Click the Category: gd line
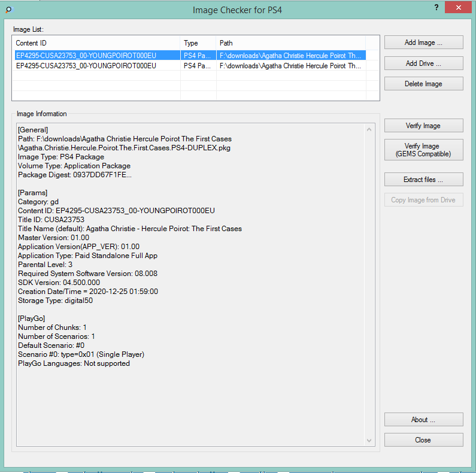Image resolution: width=476 pixels, height=473 pixels. [38, 202]
